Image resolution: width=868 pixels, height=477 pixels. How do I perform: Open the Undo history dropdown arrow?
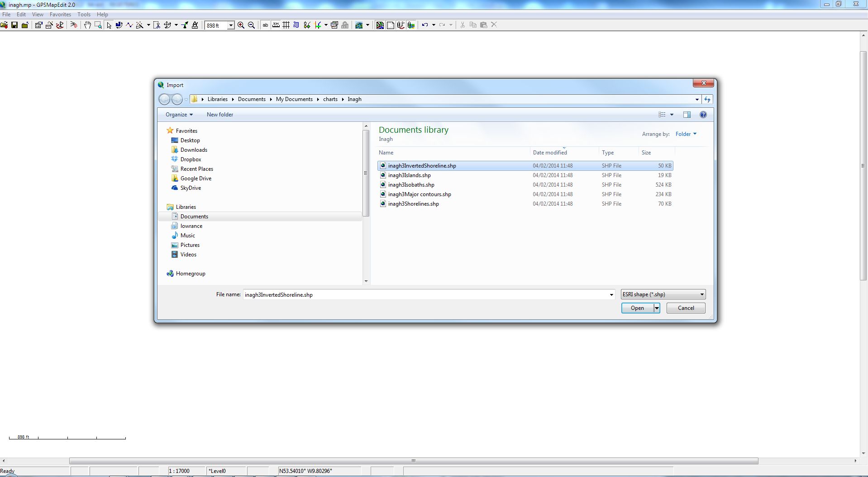pos(434,25)
